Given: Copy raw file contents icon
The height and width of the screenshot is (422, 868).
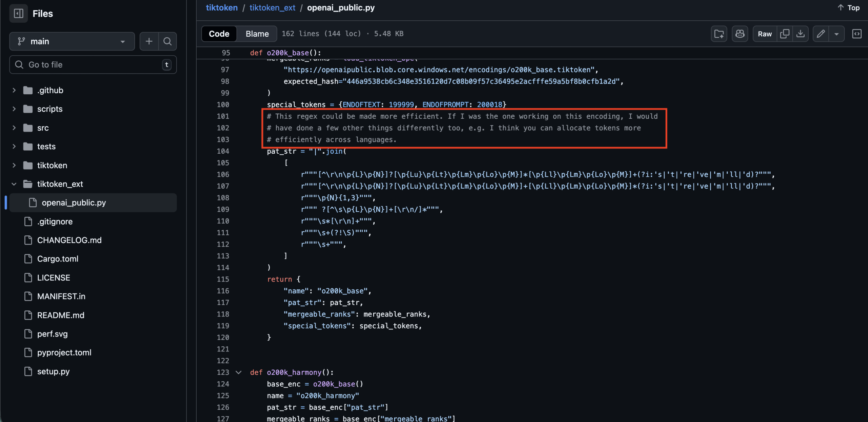Looking at the screenshot, I should coord(784,34).
